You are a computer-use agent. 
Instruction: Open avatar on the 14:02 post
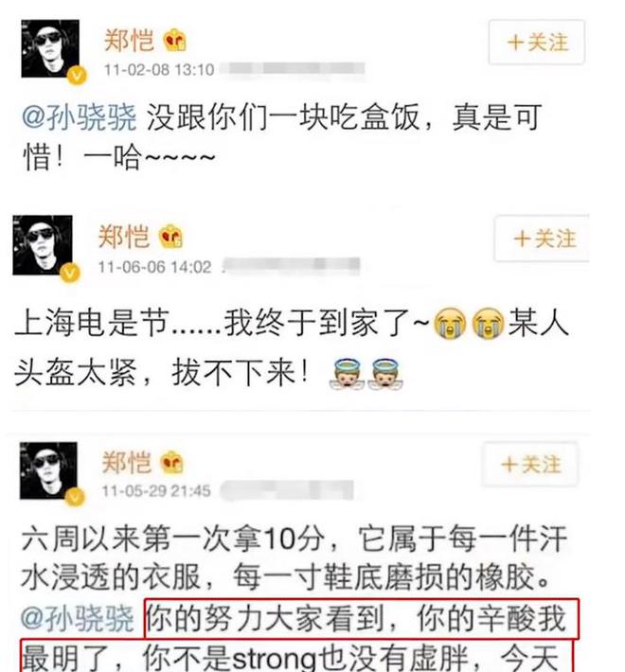pyautogui.click(x=43, y=245)
